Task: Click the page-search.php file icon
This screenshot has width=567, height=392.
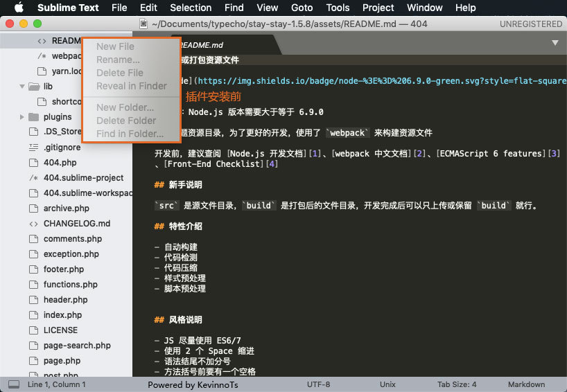Action: [x=34, y=346]
